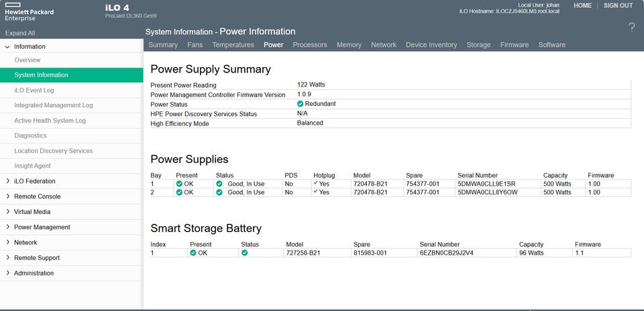Expand the Network section in sidebar
The image size is (644, 311).
coord(7,242)
